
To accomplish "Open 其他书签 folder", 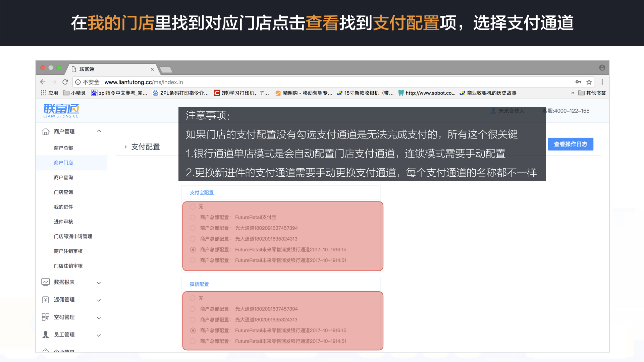I will [x=592, y=93].
